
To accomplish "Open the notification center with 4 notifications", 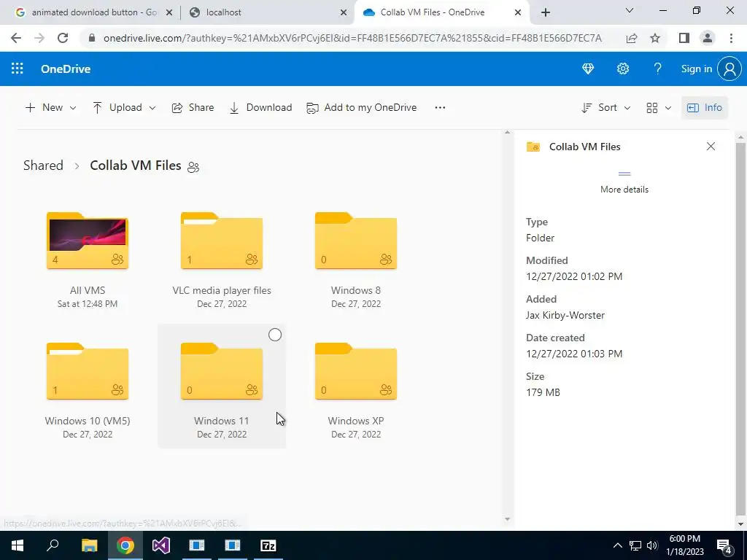I will pyautogui.click(x=724, y=546).
